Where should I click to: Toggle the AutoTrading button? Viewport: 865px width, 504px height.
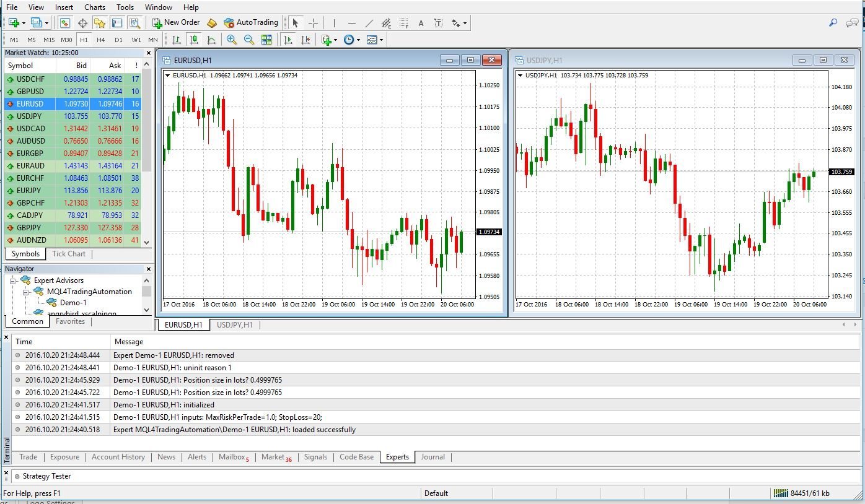point(251,22)
